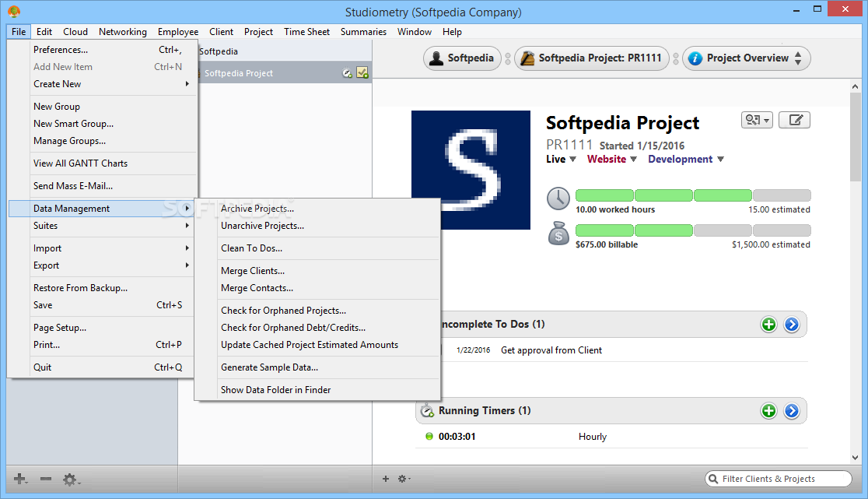This screenshot has height=499, width=868.
Task: Open the Time Sheet menu
Action: (x=306, y=32)
